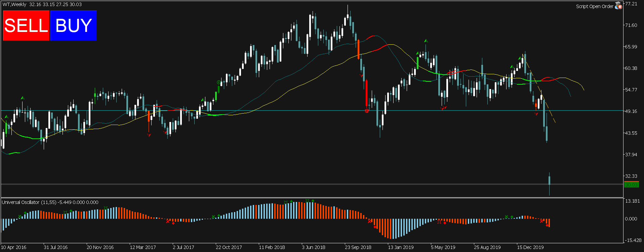The image size is (644, 252).
Task: Click the Script Open Order stop icon
Action: pyautogui.click(x=618, y=6)
